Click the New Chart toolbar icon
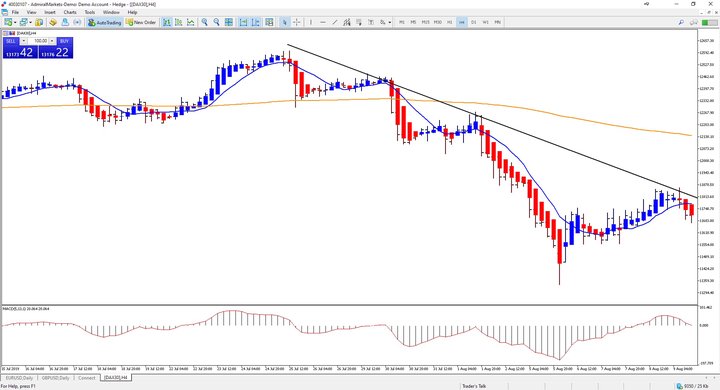This screenshot has width=720, height=390. pyautogui.click(x=8, y=22)
